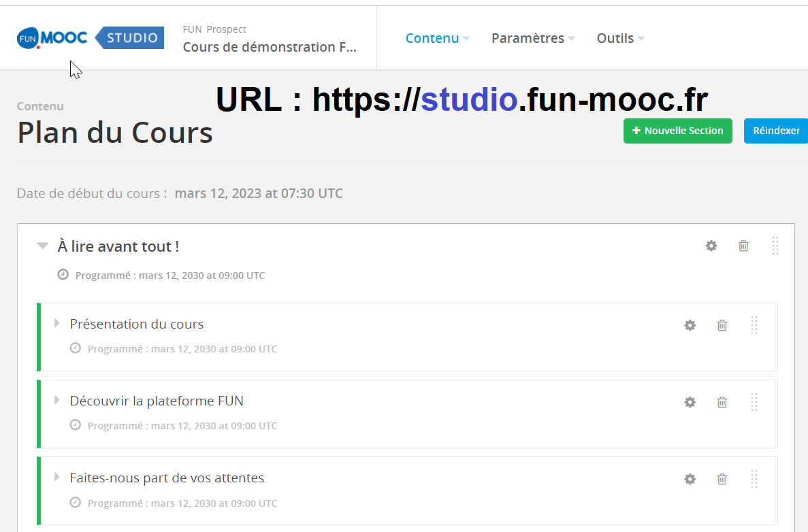Click 'Découvrir la plateforme FUN' title
The image size is (808, 532).
click(x=157, y=401)
